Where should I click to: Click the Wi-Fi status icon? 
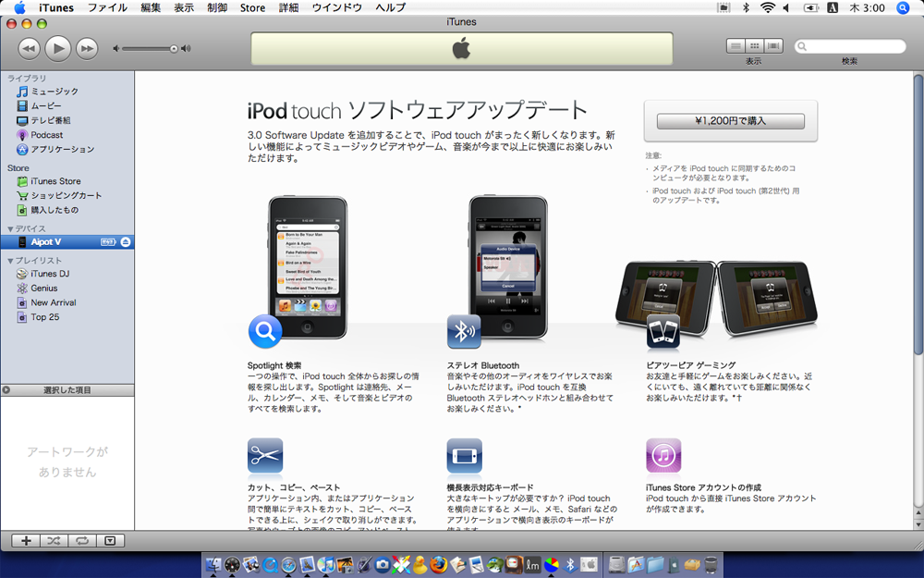(x=767, y=7)
